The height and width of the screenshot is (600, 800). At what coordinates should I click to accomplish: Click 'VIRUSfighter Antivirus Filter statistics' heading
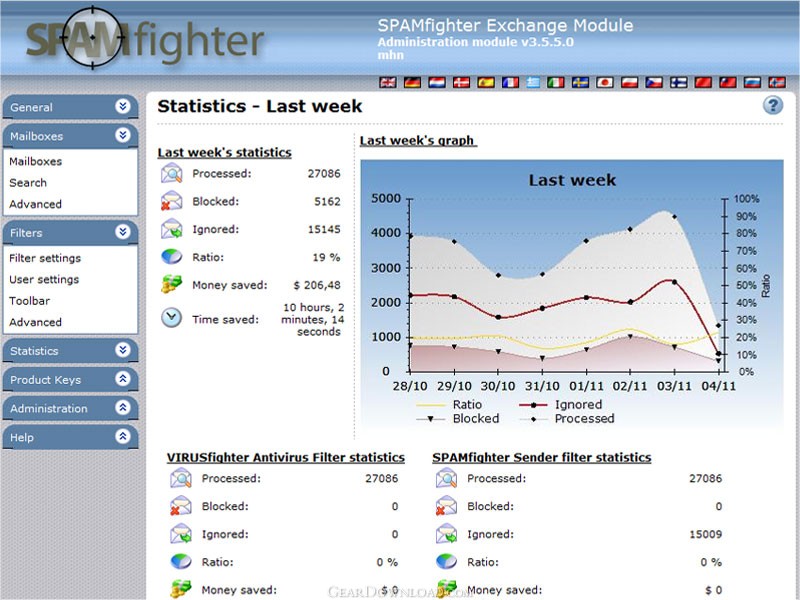tap(286, 458)
